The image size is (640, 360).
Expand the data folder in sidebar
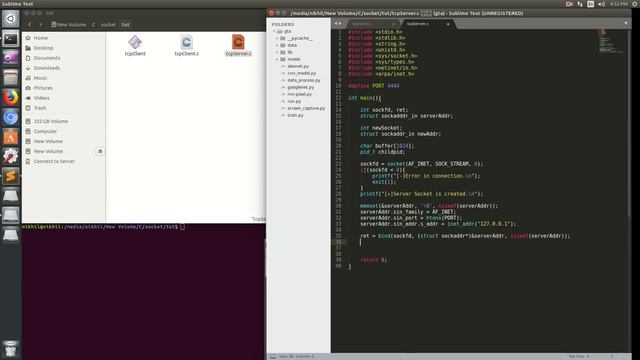(x=277, y=45)
